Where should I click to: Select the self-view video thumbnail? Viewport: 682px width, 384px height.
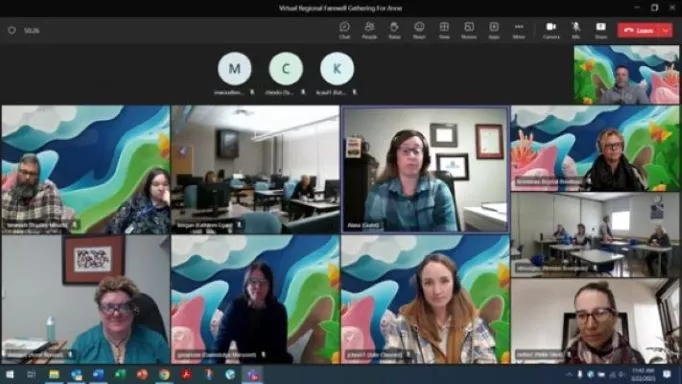click(x=626, y=75)
